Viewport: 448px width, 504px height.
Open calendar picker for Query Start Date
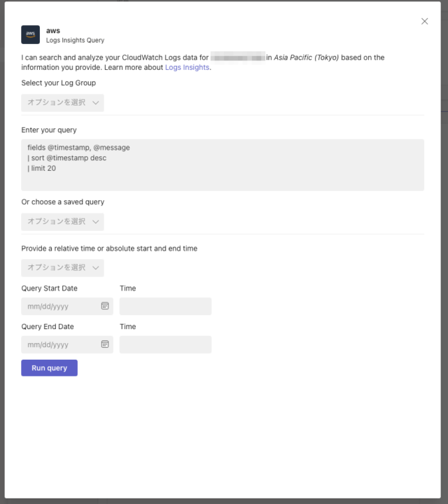(105, 306)
